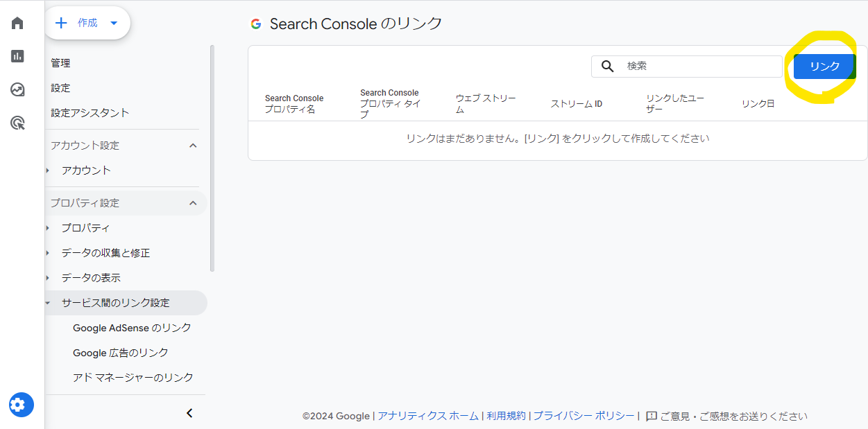The height and width of the screenshot is (429, 868).
Task: Collapse the アカウント設定 section chevron
Action: click(193, 146)
